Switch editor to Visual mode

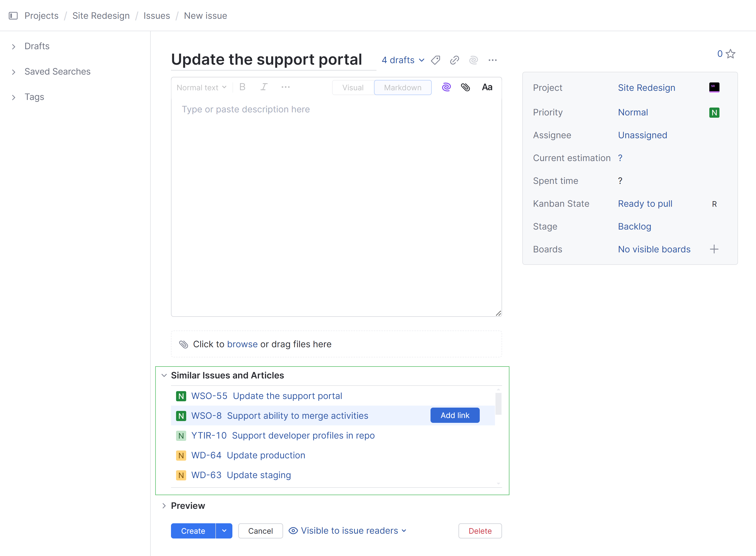point(353,88)
